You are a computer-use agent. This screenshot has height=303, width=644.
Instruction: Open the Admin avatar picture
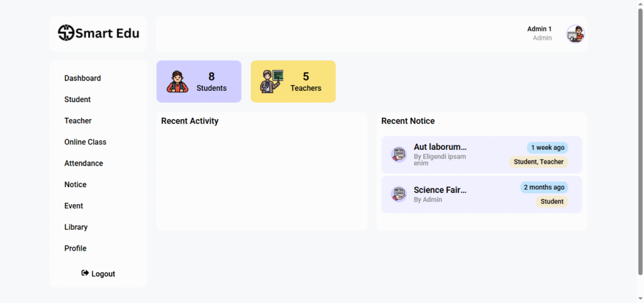pos(575,34)
